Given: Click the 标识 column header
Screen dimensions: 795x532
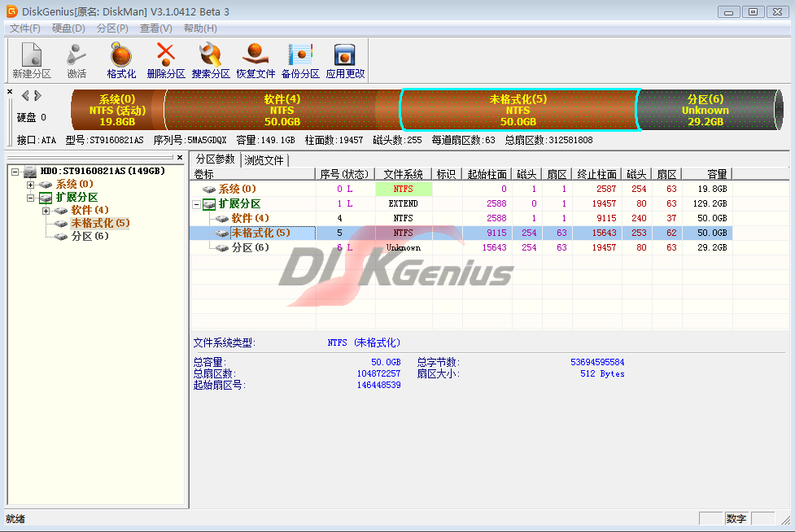Looking at the screenshot, I should [447, 174].
